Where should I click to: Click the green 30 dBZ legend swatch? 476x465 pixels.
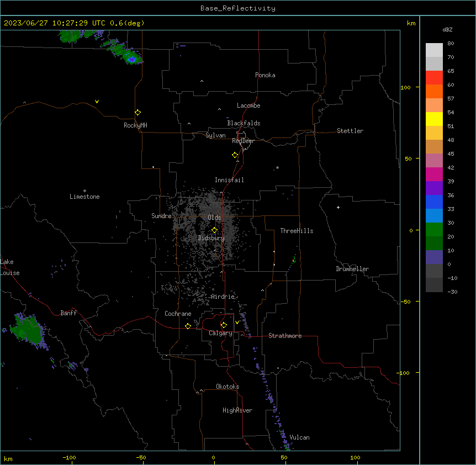434,230
